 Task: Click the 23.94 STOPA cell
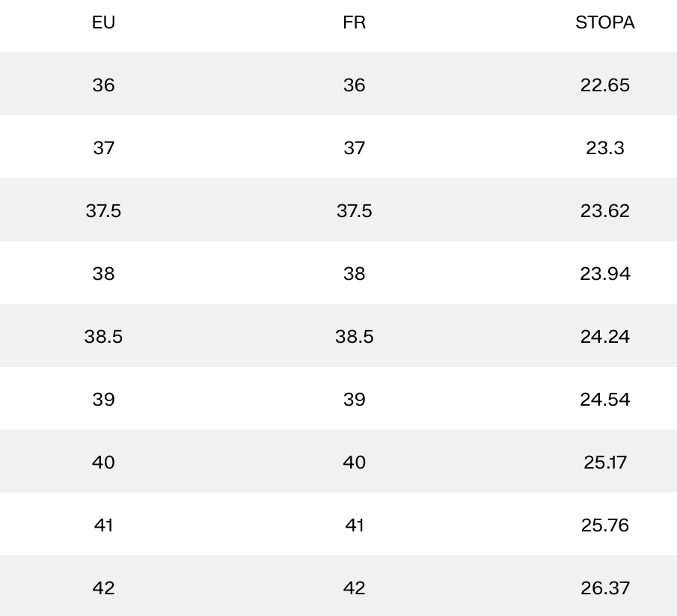(604, 274)
